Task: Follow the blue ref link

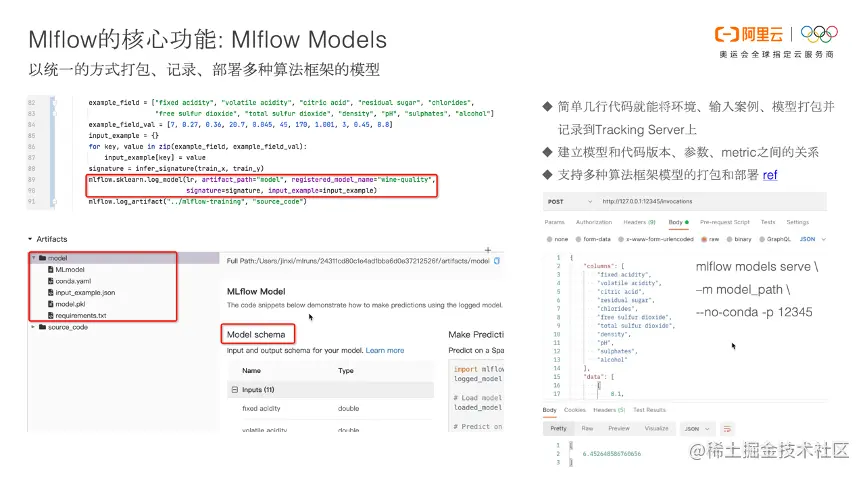Action: pyautogui.click(x=770, y=175)
